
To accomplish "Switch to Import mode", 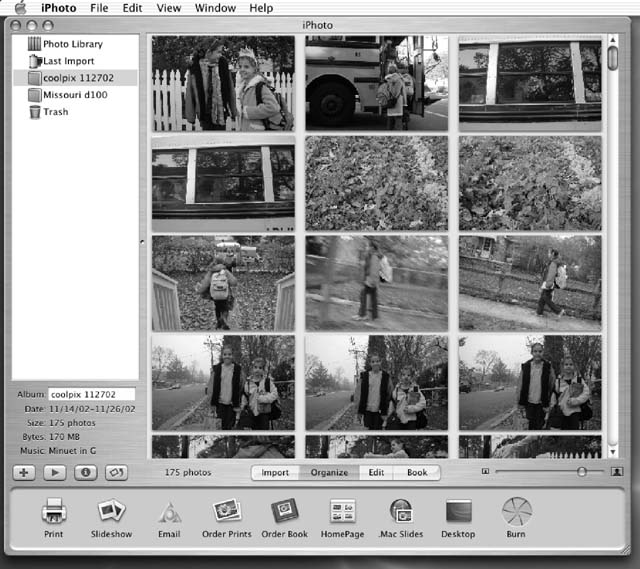I will [275, 473].
